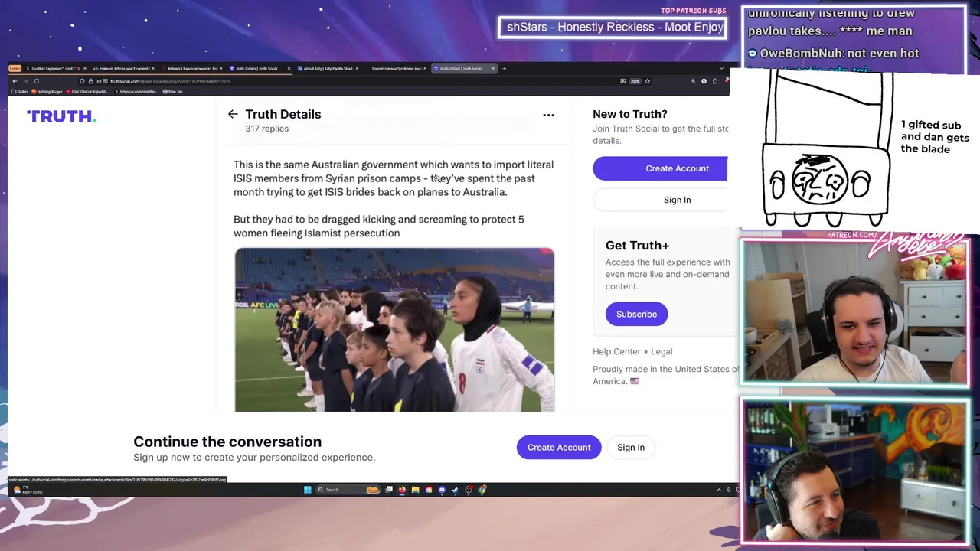The image size is (980, 551).
Task: Reload the page in the browser
Action: (x=37, y=81)
